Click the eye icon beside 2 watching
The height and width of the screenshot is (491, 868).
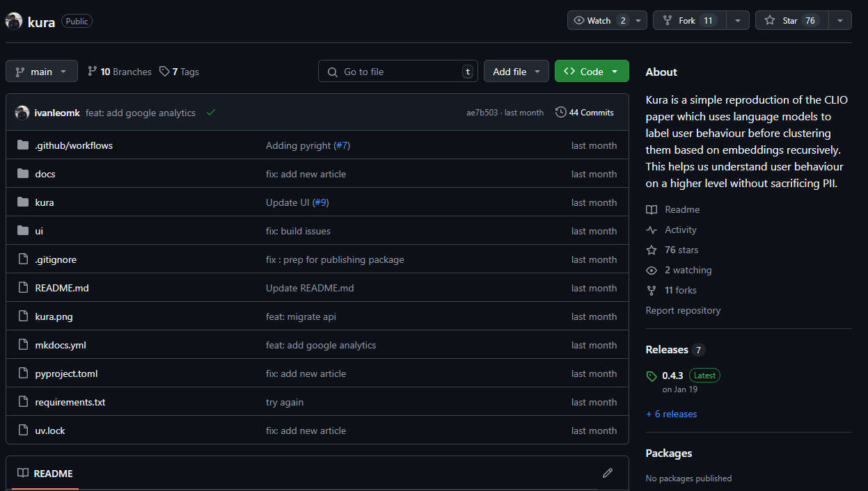(652, 271)
